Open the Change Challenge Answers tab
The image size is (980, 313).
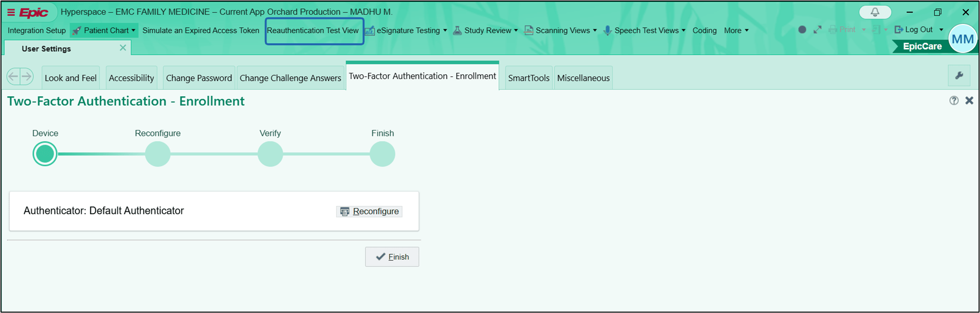click(x=290, y=78)
